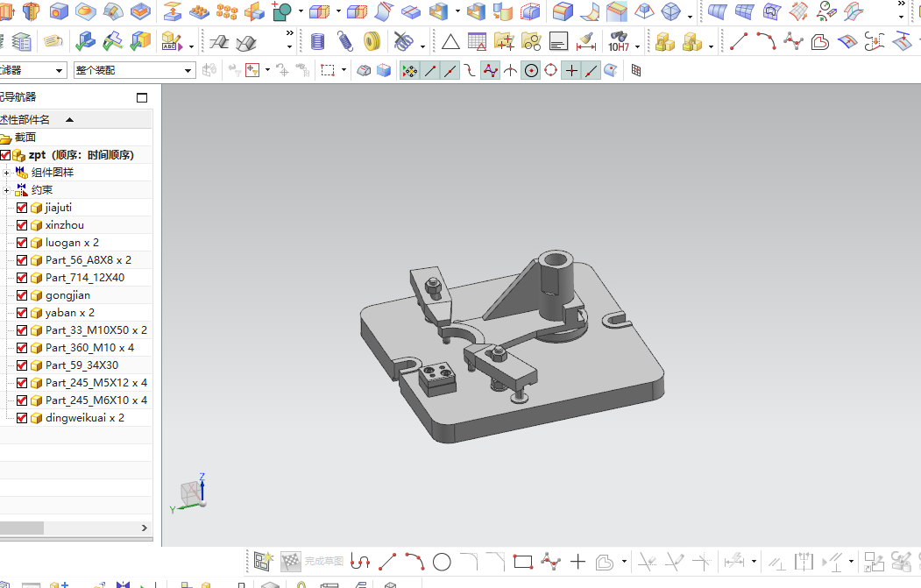Viewport: 921px width, 588px height.
Task: Select the sketch rectangle tool
Action: (x=523, y=563)
